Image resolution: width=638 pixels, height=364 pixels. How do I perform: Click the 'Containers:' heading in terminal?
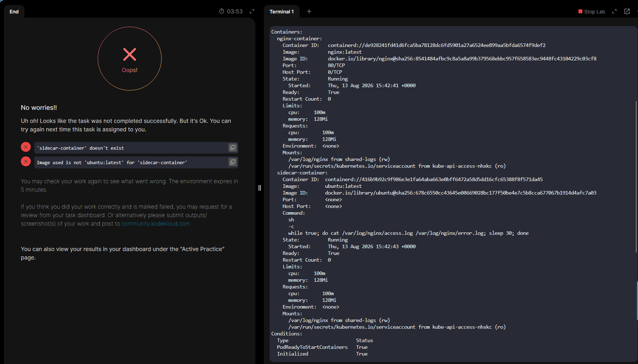287,32
